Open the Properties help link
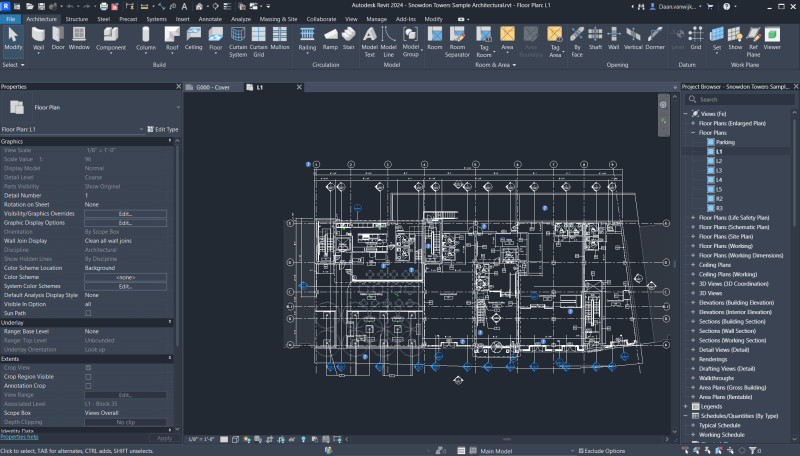The width and height of the screenshot is (800, 456). (x=19, y=437)
